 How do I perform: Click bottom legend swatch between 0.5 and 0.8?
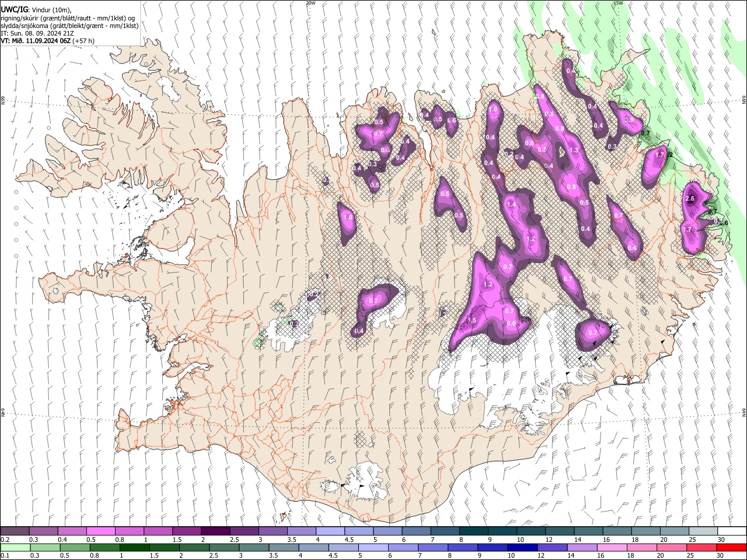coord(75,547)
